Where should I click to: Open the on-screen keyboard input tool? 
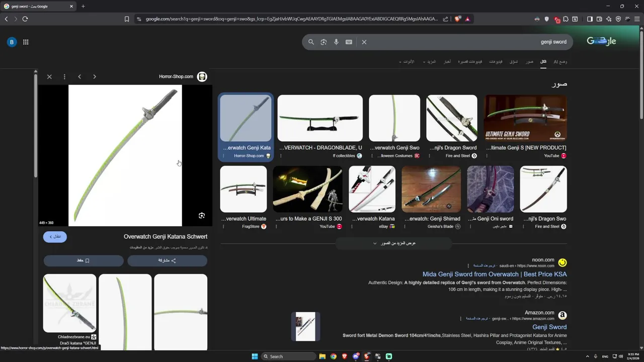coord(349,42)
